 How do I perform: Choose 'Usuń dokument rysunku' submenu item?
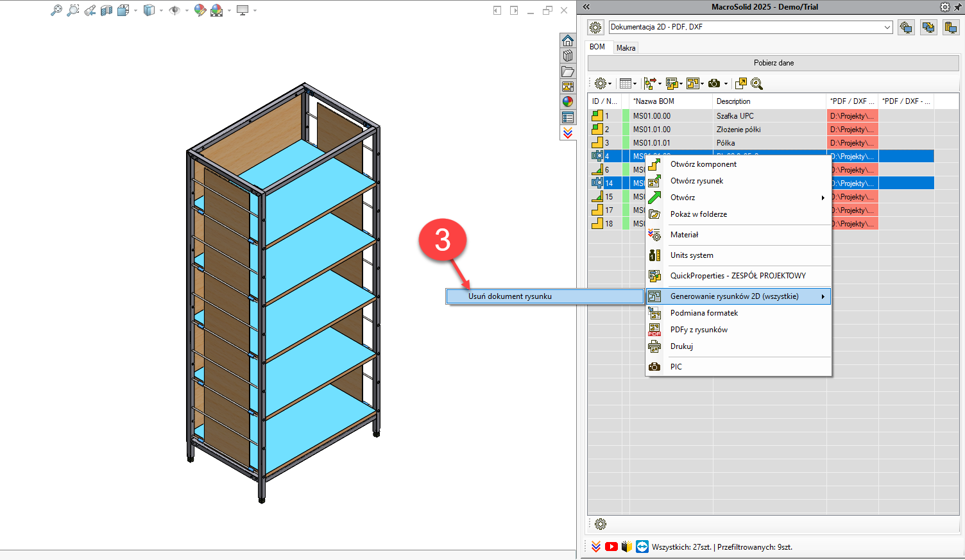545,296
